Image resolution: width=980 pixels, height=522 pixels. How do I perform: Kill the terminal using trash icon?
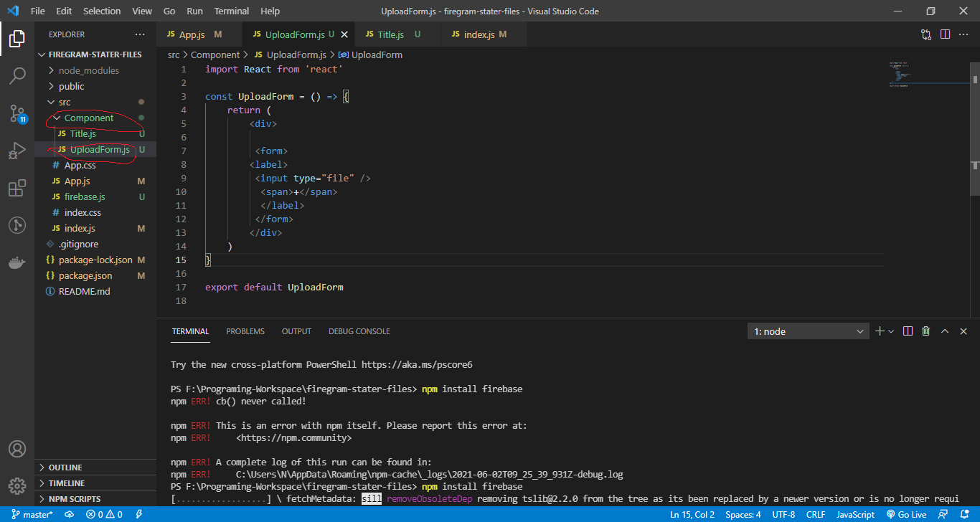click(x=926, y=331)
